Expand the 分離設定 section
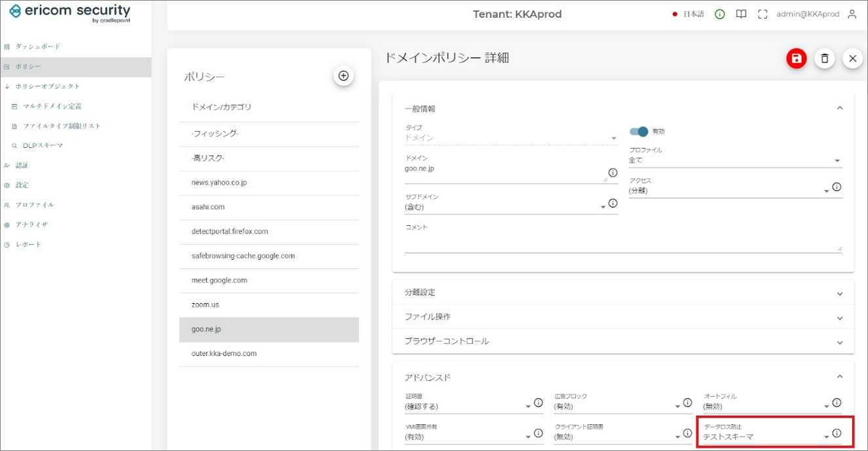 (x=622, y=293)
